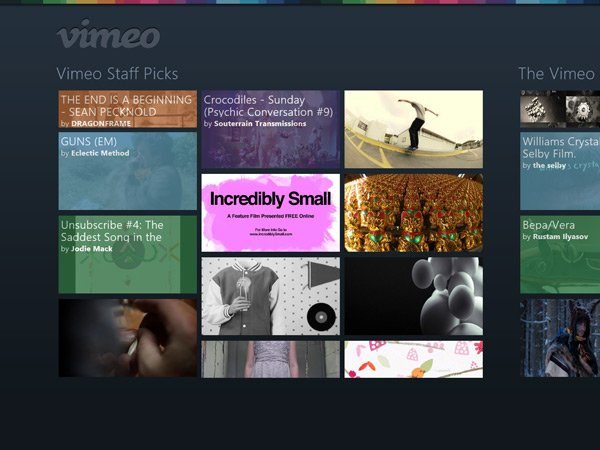Open the GUNS (EM) video tile
Viewport: 600px width, 450px height.
[127, 171]
